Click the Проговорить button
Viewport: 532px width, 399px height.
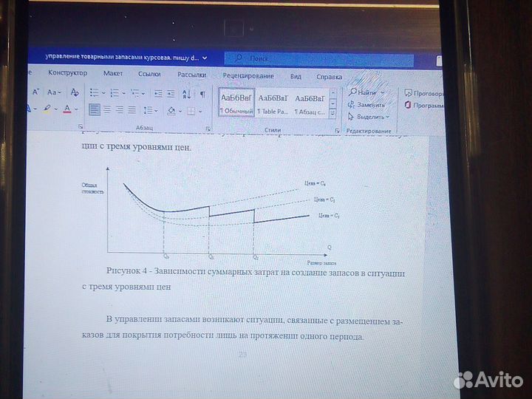423,93
